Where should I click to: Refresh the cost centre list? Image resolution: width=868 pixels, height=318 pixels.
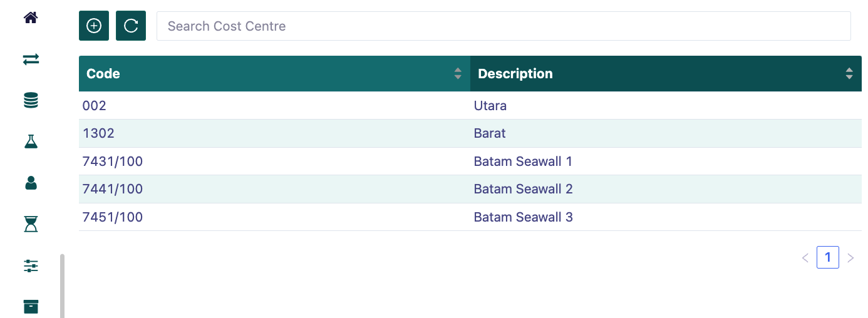click(x=131, y=26)
